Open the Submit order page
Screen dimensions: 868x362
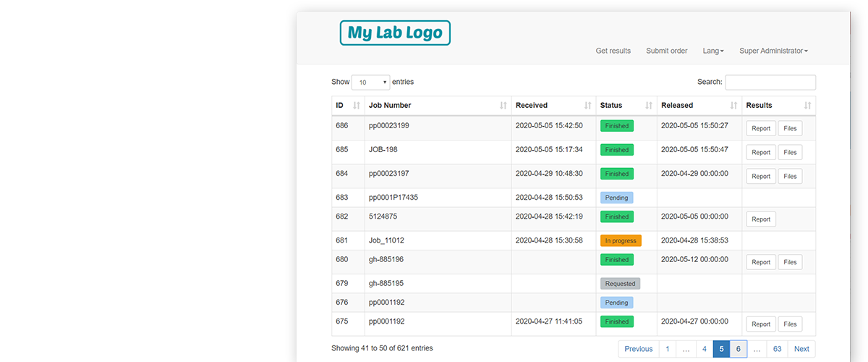pyautogui.click(x=667, y=51)
